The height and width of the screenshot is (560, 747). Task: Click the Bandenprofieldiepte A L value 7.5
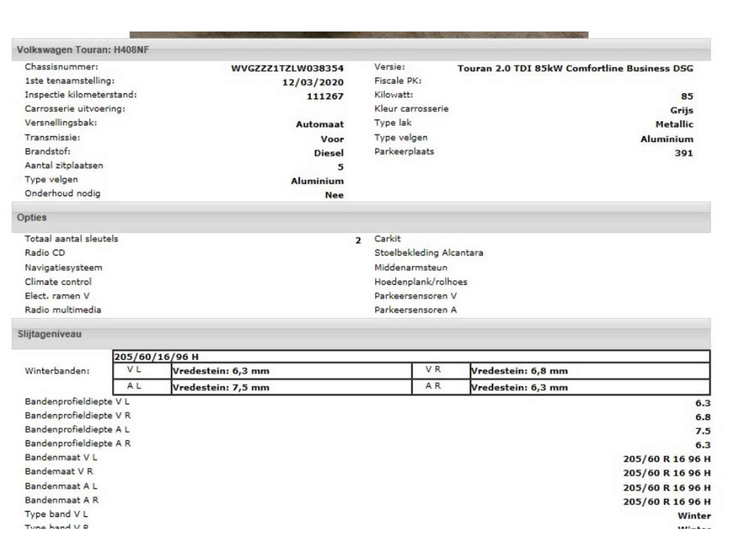(703, 431)
